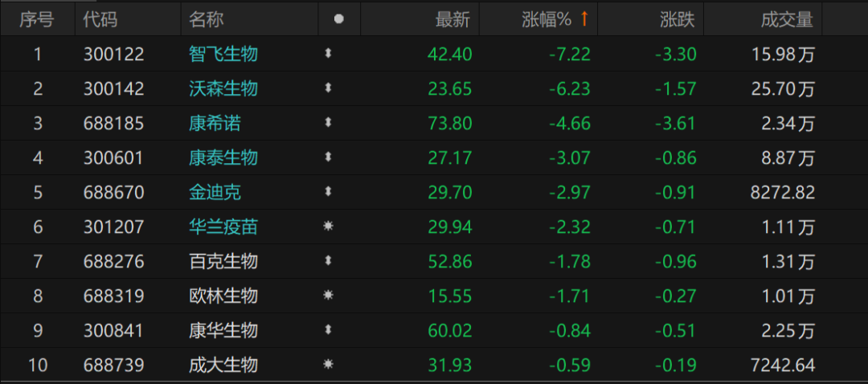Click change value -0.71
This screenshot has width=868, height=384.
pos(675,227)
